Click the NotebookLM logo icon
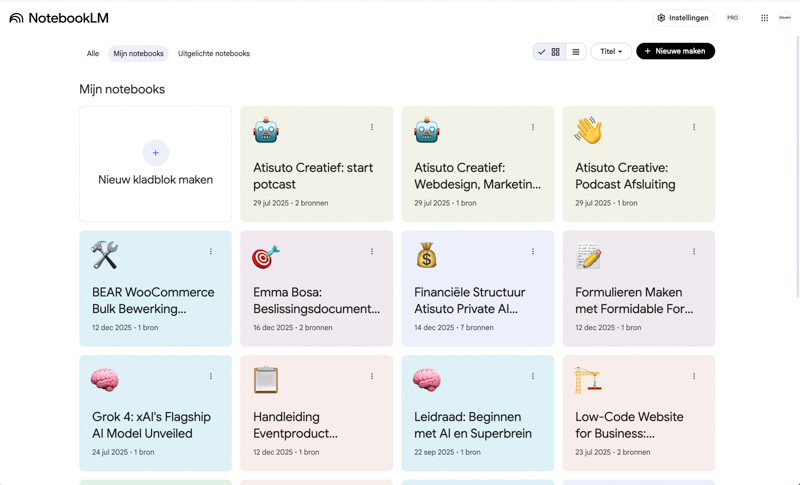The height and width of the screenshot is (485, 800). [x=16, y=18]
